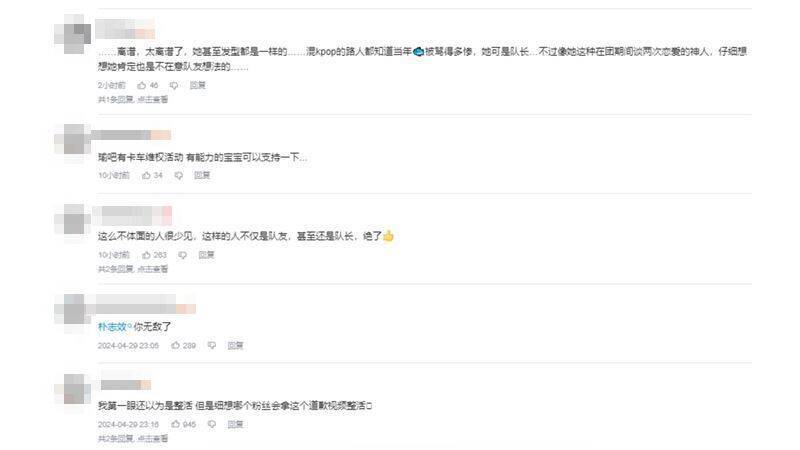Dislike the comment posted with 34 likes
The width and height of the screenshot is (800, 450).
click(x=179, y=175)
